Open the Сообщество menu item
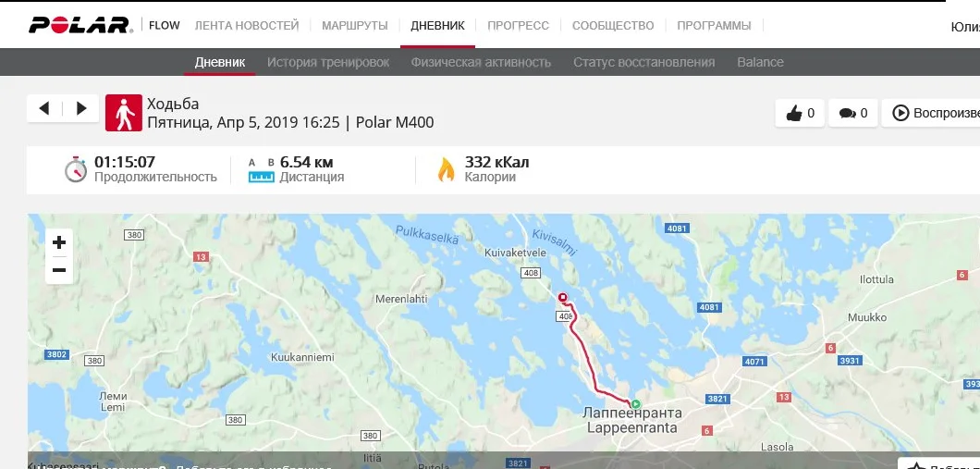 pos(613,26)
